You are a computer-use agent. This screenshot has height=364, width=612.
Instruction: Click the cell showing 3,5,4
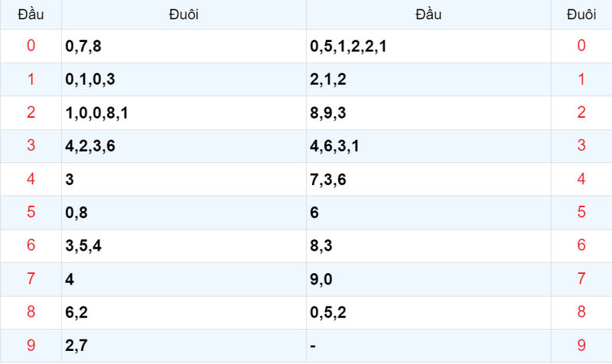184,245
